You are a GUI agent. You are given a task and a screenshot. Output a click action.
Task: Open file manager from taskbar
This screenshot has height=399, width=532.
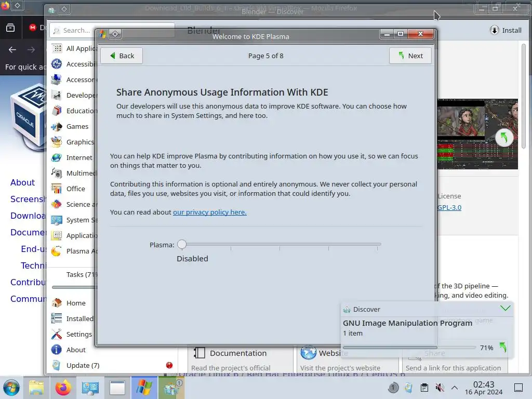[36, 388]
